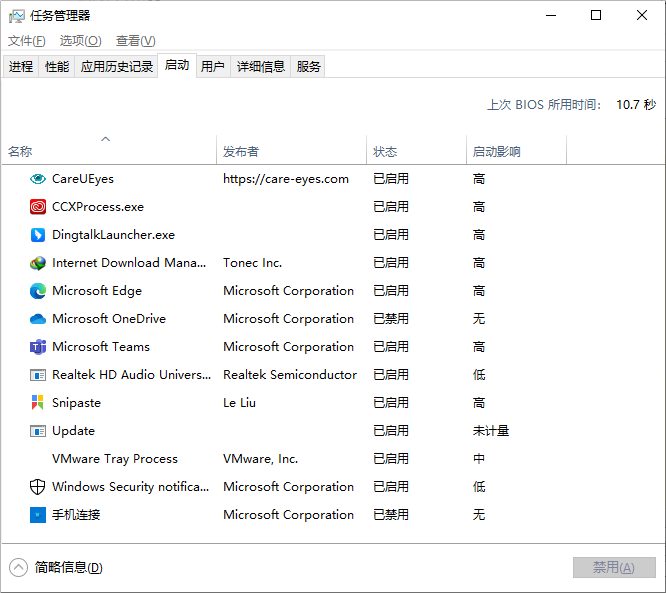The height and width of the screenshot is (593, 666).
Task: Click 已禁用 status of 手机连接
Action: pos(391,515)
